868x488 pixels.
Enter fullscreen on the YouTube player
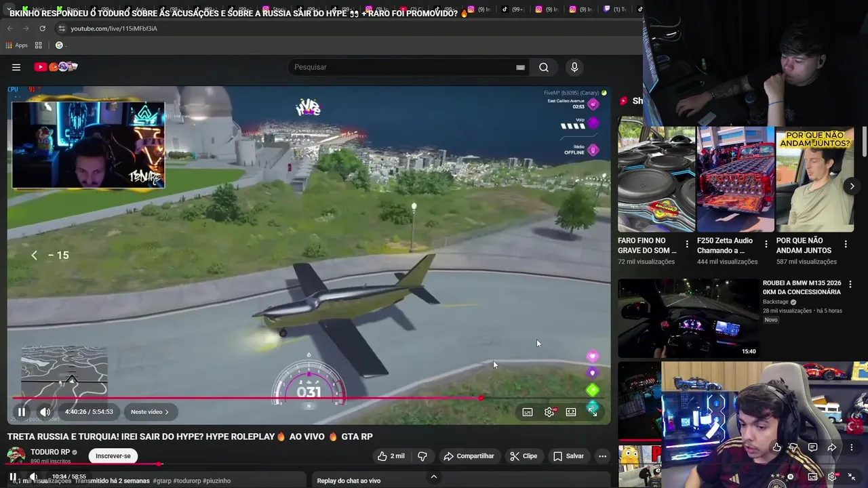click(593, 411)
